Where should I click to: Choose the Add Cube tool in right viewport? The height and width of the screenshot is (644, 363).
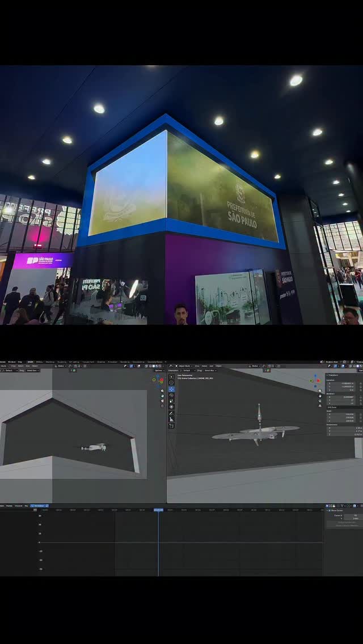171,426
